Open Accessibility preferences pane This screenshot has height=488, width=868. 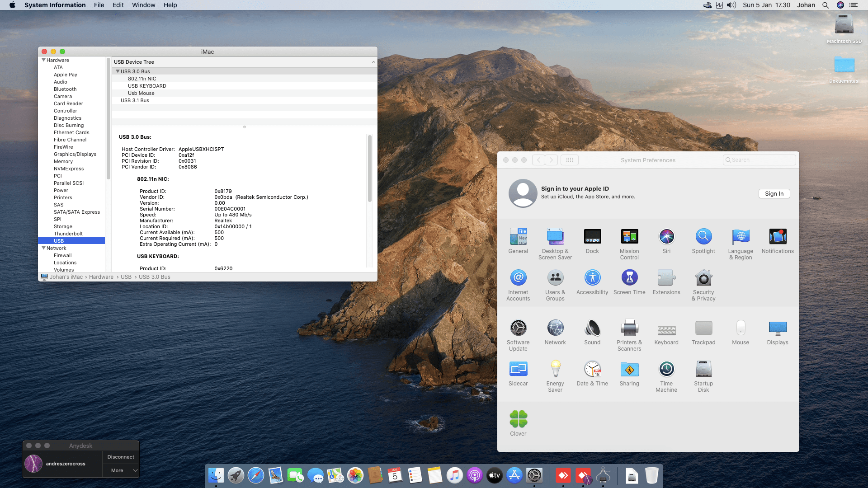pos(592,282)
